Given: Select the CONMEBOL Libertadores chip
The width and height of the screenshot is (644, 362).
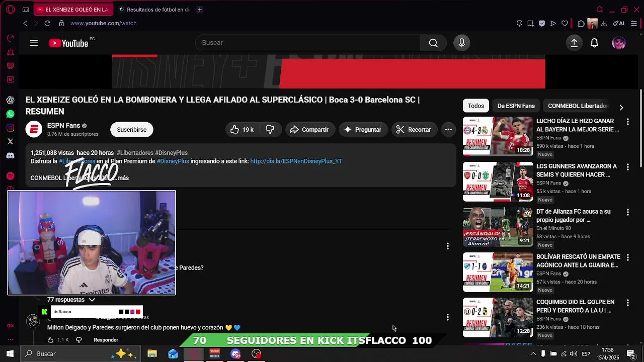Looking at the screenshot, I should click(x=578, y=106).
